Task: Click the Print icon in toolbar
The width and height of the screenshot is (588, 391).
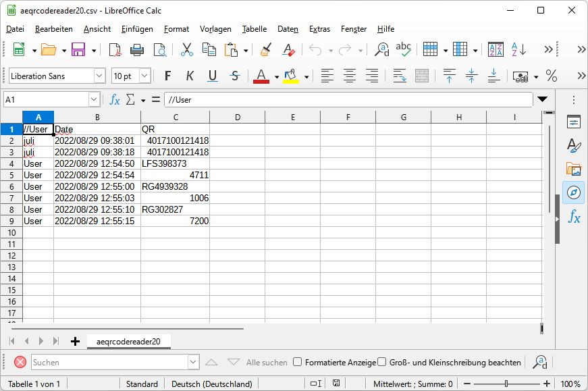Action: pos(137,49)
